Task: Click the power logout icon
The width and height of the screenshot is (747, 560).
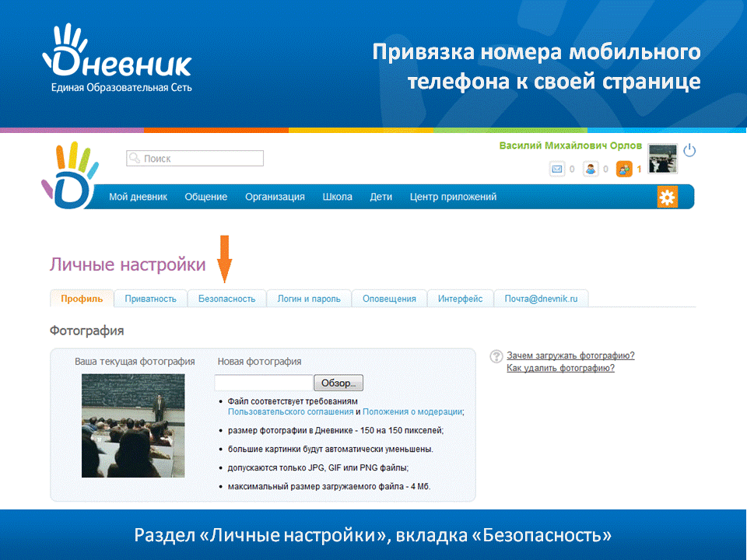Action: coord(689,150)
